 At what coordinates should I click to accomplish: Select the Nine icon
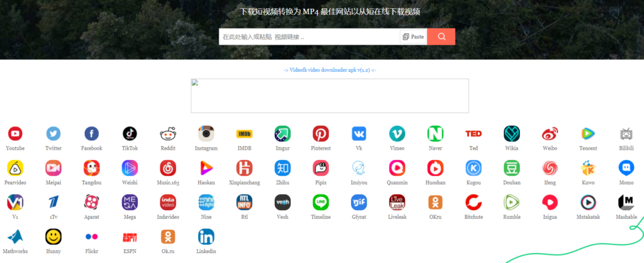tap(206, 202)
